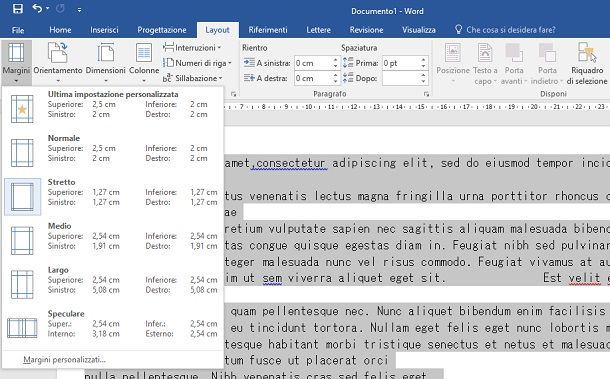Click the 'Testo a capo' wrap icon
The image size is (610, 379).
point(485,53)
